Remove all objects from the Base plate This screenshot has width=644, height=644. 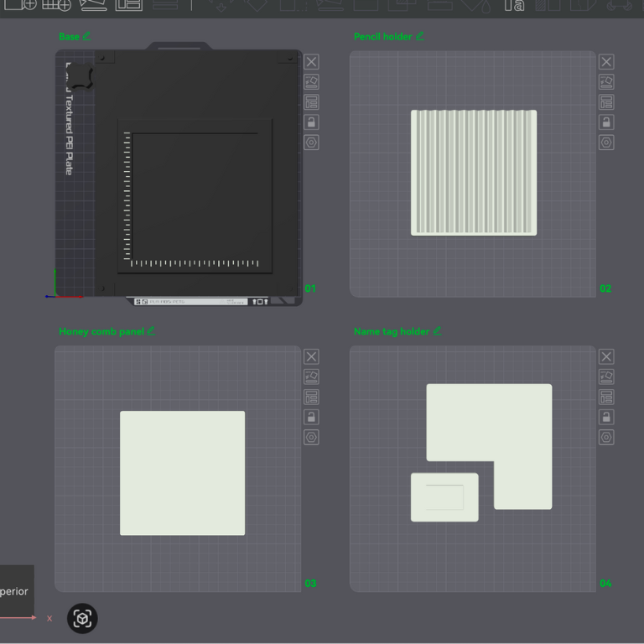pyautogui.click(x=311, y=62)
